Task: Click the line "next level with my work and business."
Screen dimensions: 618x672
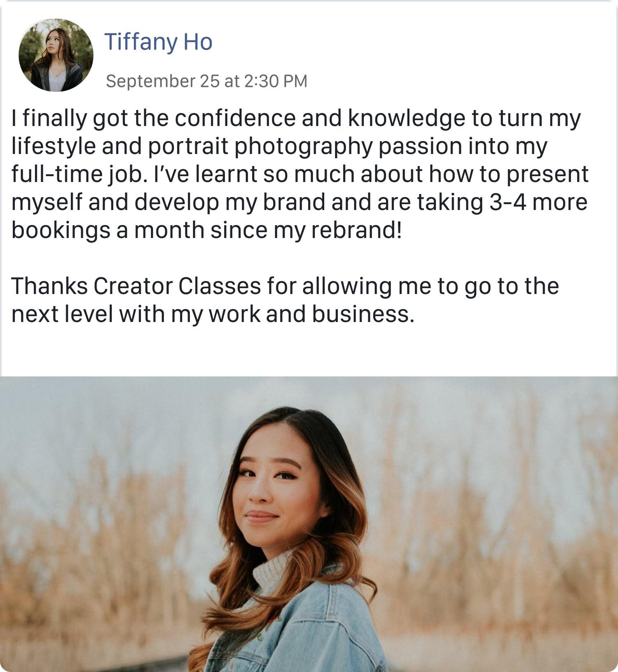Action: [x=213, y=314]
